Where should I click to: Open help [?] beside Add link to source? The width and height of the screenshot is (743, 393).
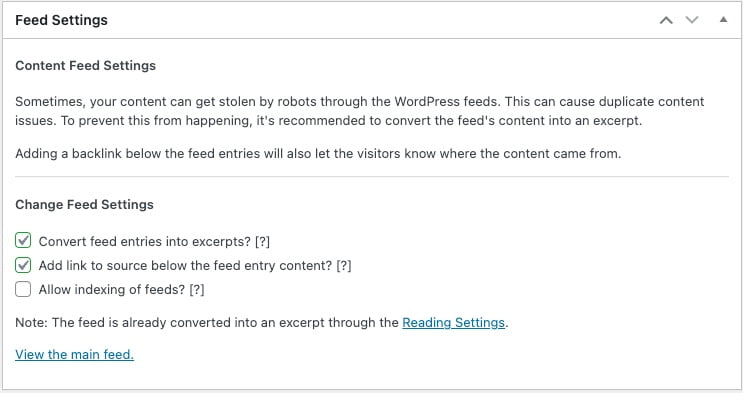tap(344, 265)
